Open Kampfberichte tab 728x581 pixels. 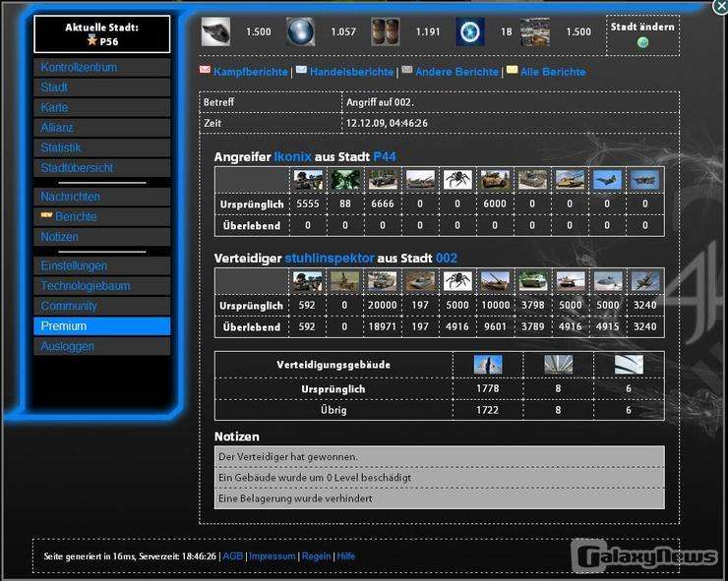(251, 72)
